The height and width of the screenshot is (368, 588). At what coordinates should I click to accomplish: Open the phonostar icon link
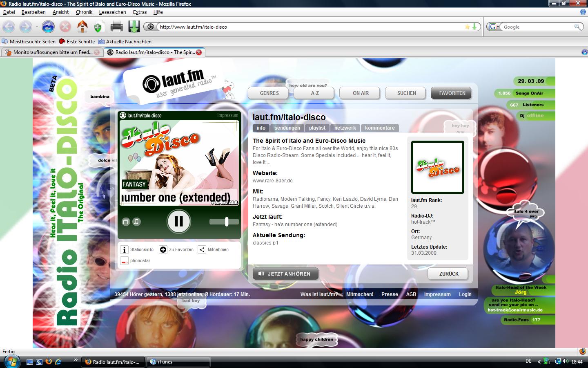[125, 261]
